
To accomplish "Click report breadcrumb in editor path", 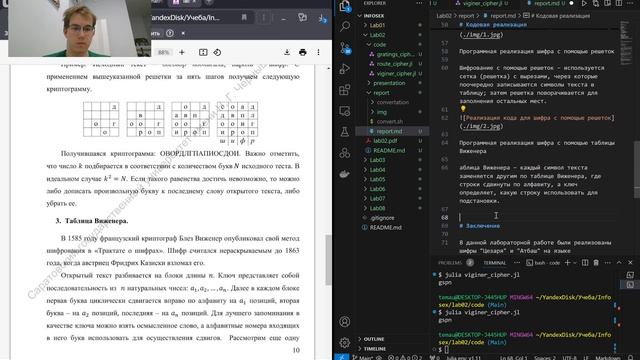I will coord(466,16).
